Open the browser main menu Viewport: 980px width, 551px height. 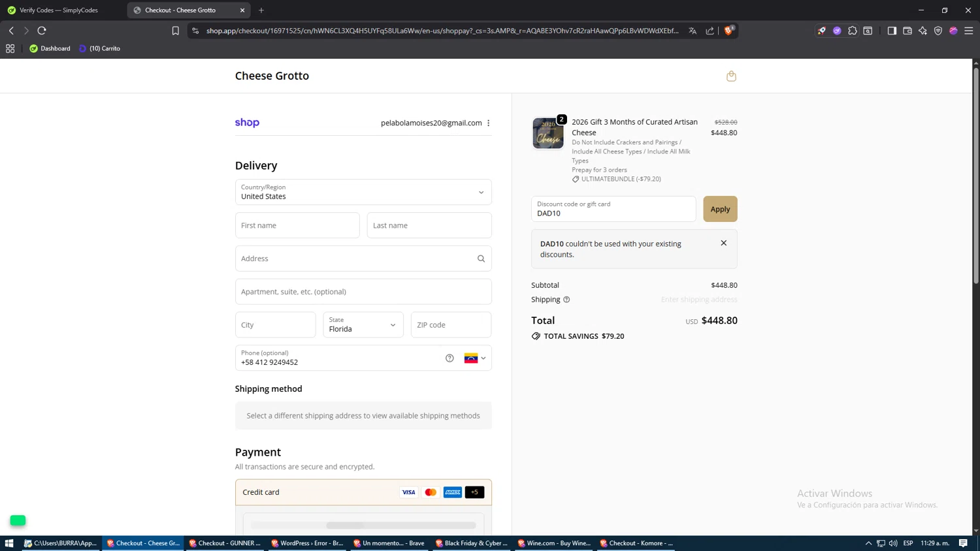(969, 31)
